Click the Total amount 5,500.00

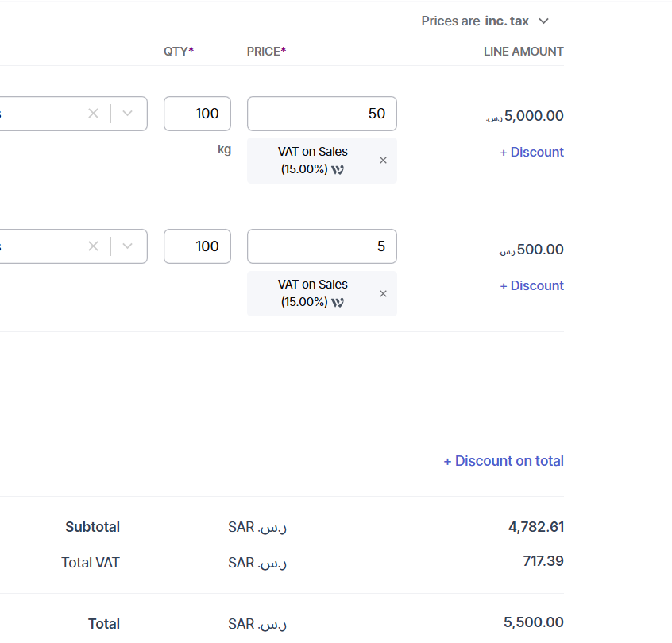point(533,622)
